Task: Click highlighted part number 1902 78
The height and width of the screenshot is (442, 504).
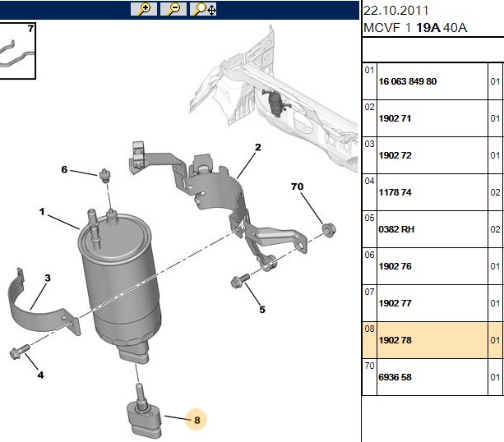Action: point(395,340)
